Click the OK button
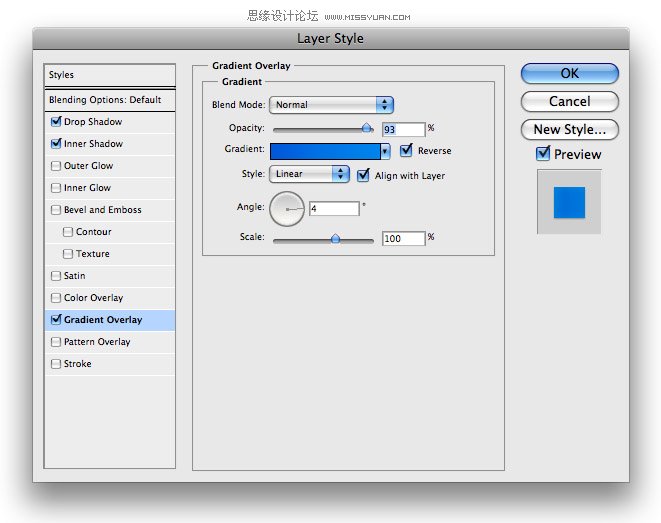The width and height of the screenshot is (661, 523). point(570,74)
